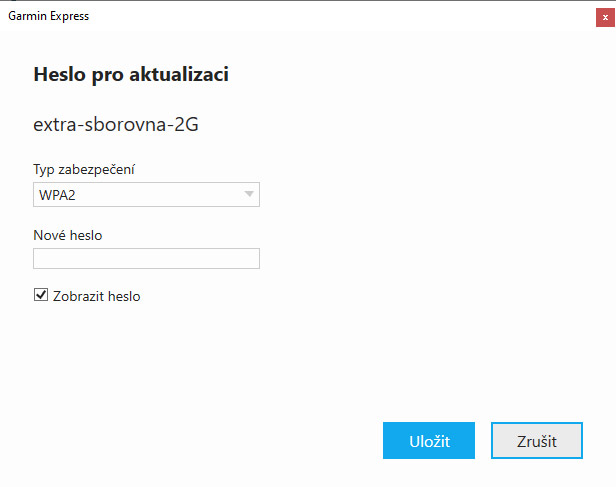Click the Nové heslo field label
Viewport: 616px width, 487px height.
coord(68,235)
